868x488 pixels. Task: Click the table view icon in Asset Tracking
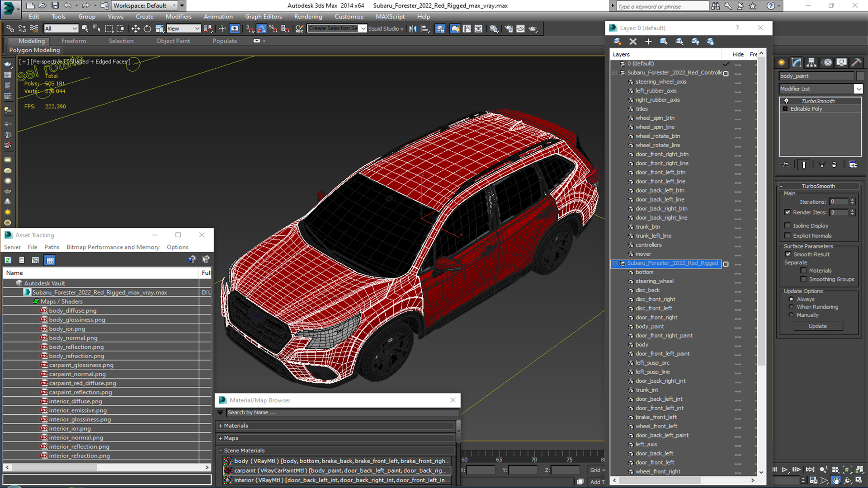[50, 260]
